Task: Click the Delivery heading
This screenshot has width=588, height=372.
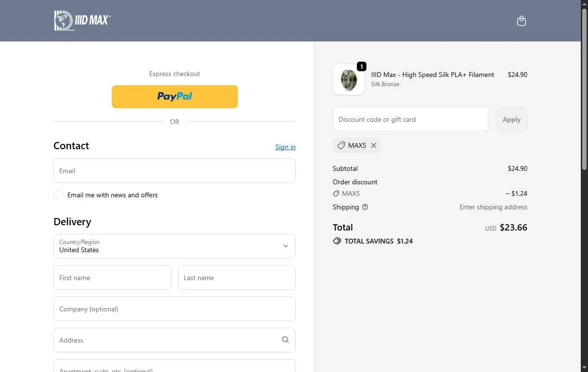Action: tap(72, 222)
